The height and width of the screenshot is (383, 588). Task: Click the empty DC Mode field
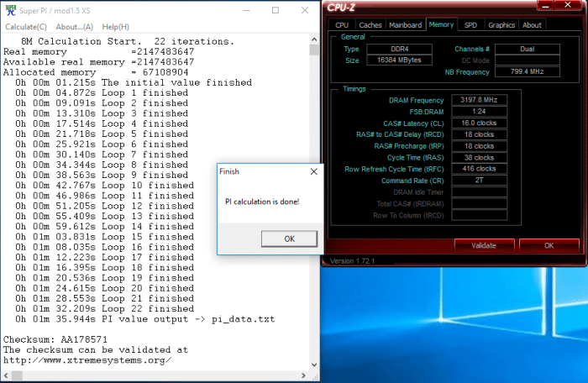pyautogui.click(x=528, y=60)
